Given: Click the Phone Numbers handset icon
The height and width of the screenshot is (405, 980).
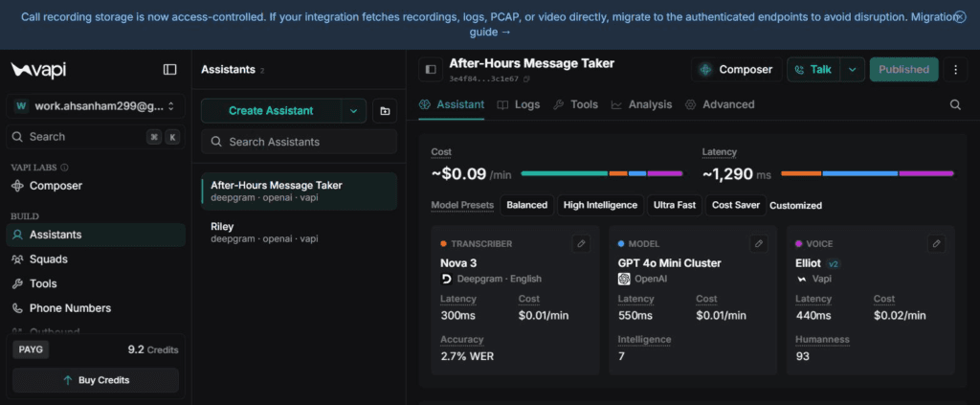Looking at the screenshot, I should tap(17, 308).
